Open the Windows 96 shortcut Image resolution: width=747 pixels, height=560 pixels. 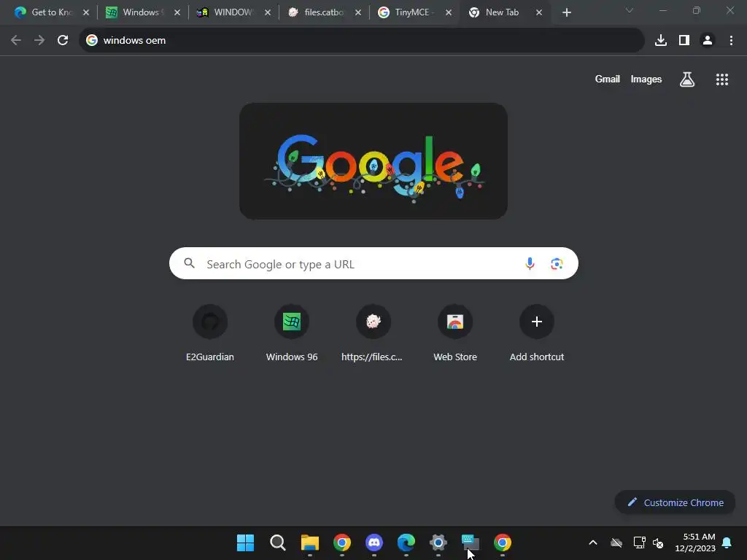tap(292, 333)
